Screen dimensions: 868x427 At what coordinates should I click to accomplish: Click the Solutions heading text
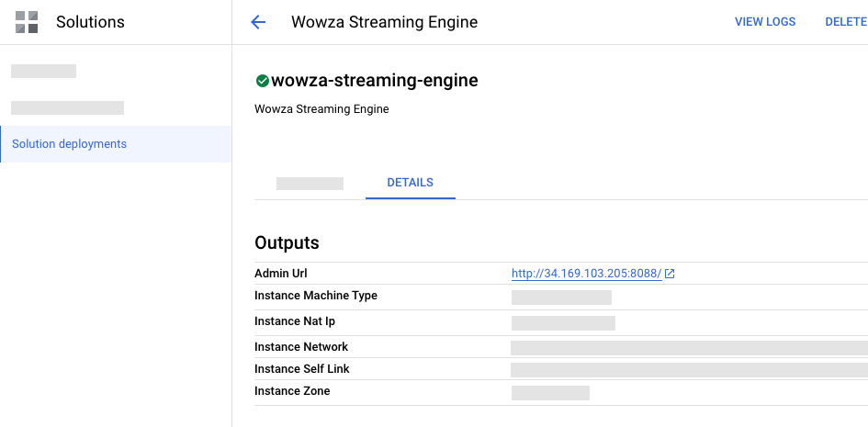(x=90, y=22)
